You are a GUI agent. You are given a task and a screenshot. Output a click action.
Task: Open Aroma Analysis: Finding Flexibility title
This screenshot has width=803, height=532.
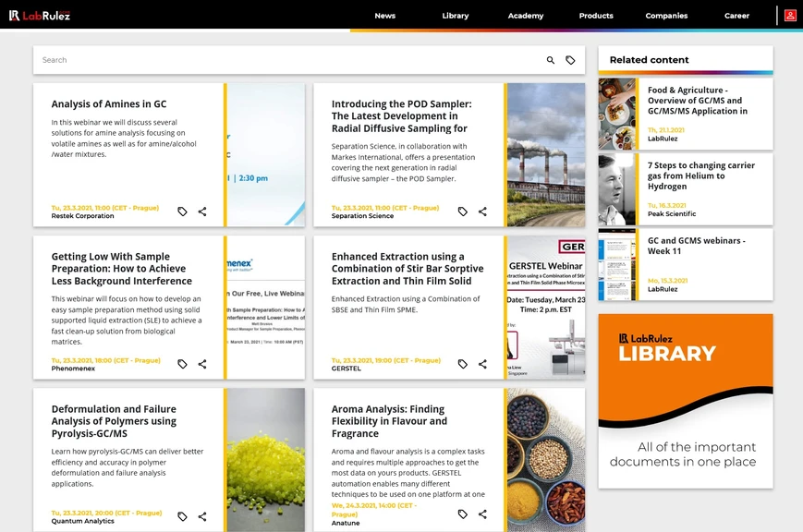[389, 421]
